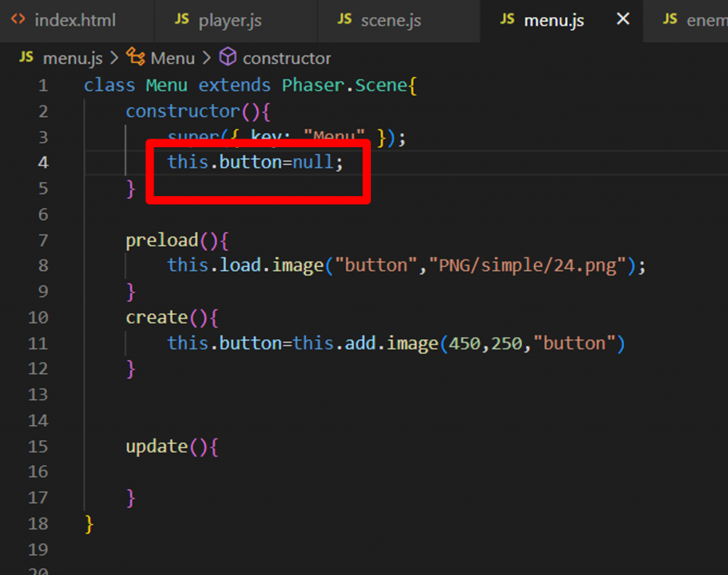The width and height of the screenshot is (728, 575).
Task: Click the number 250 on line 11
Action: (x=506, y=344)
